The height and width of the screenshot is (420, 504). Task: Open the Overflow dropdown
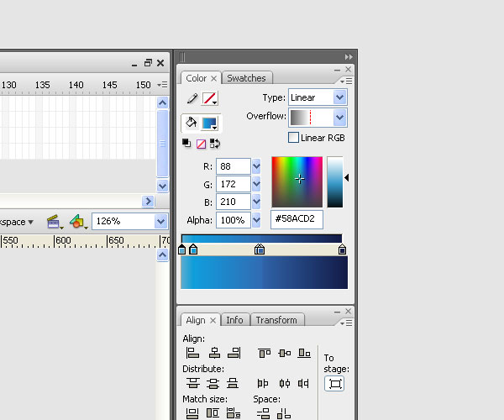tap(318, 118)
